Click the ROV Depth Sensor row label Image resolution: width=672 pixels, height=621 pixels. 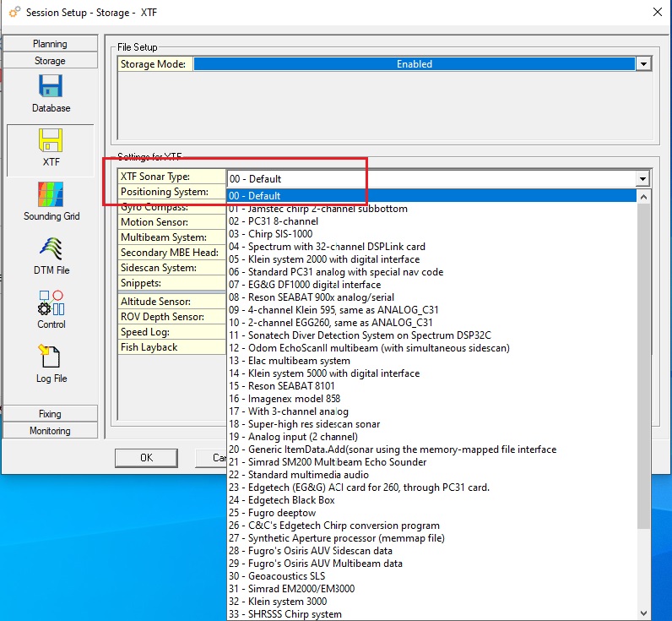(x=171, y=317)
